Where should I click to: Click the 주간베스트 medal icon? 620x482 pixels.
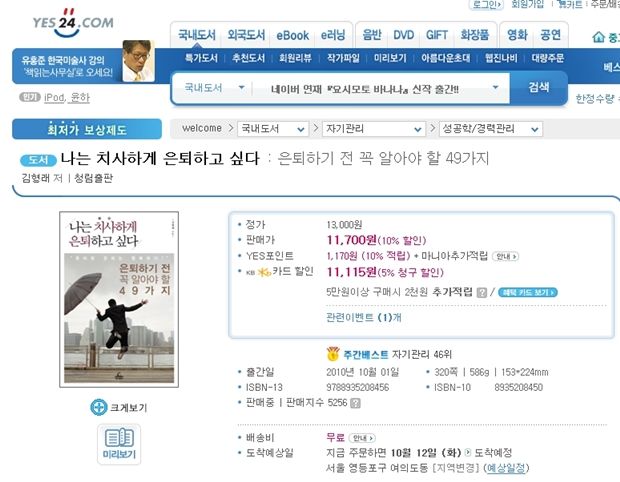[x=333, y=353]
